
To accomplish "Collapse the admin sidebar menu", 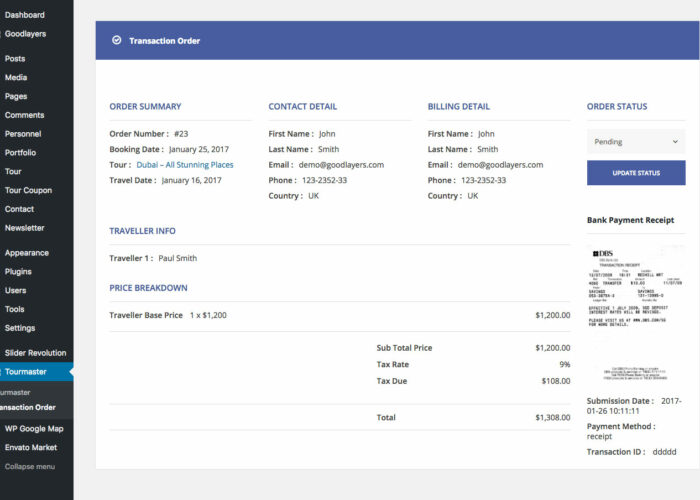I will (x=30, y=466).
